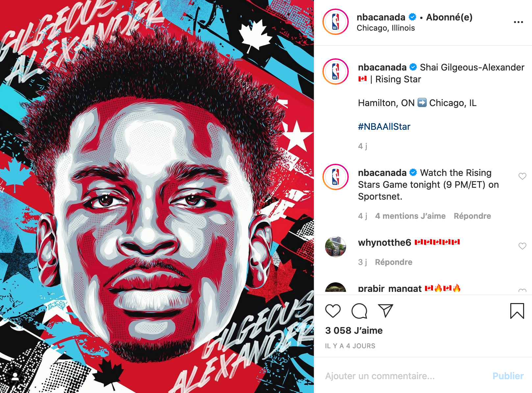Screen dimensions: 532x393
Task: Like whynotthe6's flag comment
Action: [522, 246]
